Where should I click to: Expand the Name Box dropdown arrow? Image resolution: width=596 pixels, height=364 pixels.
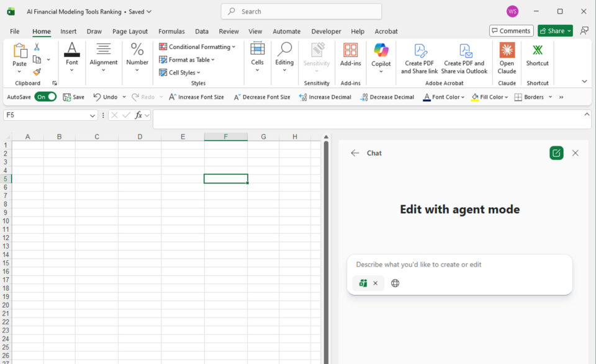click(93, 115)
